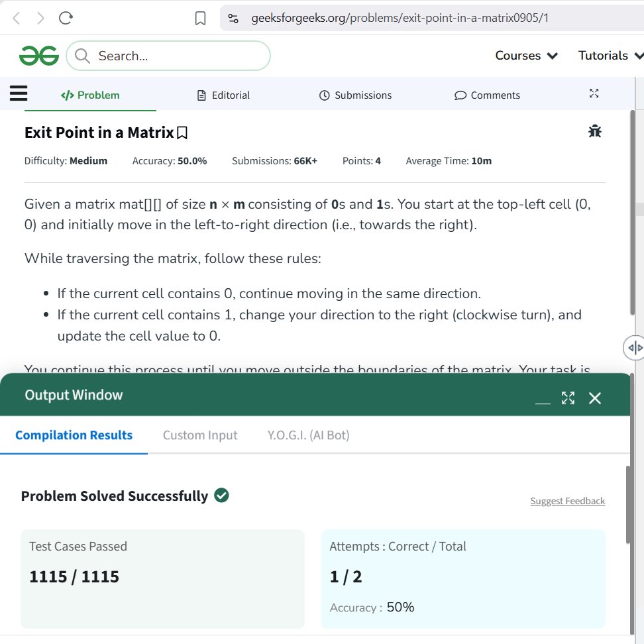The image size is (644, 644).
Task: Go back in browser history
Action: pos(17,18)
